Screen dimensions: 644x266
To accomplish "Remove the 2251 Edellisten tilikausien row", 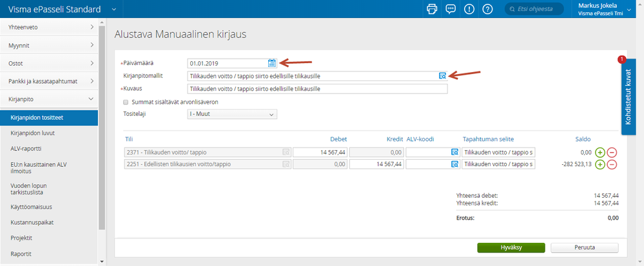I will (x=612, y=165).
